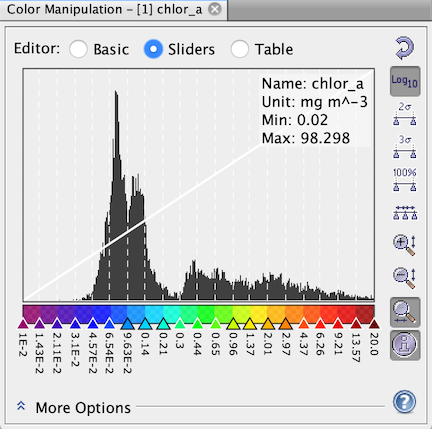The height and width of the screenshot is (429, 432).
Task: Close the Color Manipulation tab
Action: click(215, 9)
